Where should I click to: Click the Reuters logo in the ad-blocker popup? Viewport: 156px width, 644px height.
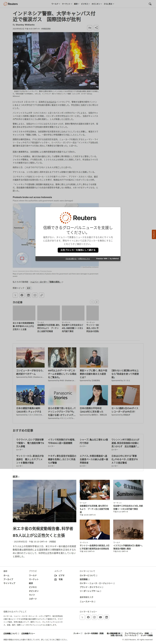pyautogui.click(x=78, y=218)
